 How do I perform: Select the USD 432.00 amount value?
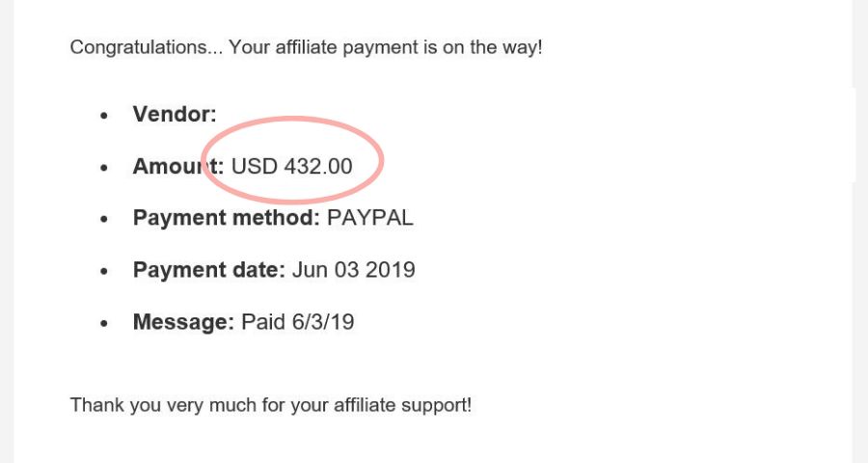click(x=291, y=166)
